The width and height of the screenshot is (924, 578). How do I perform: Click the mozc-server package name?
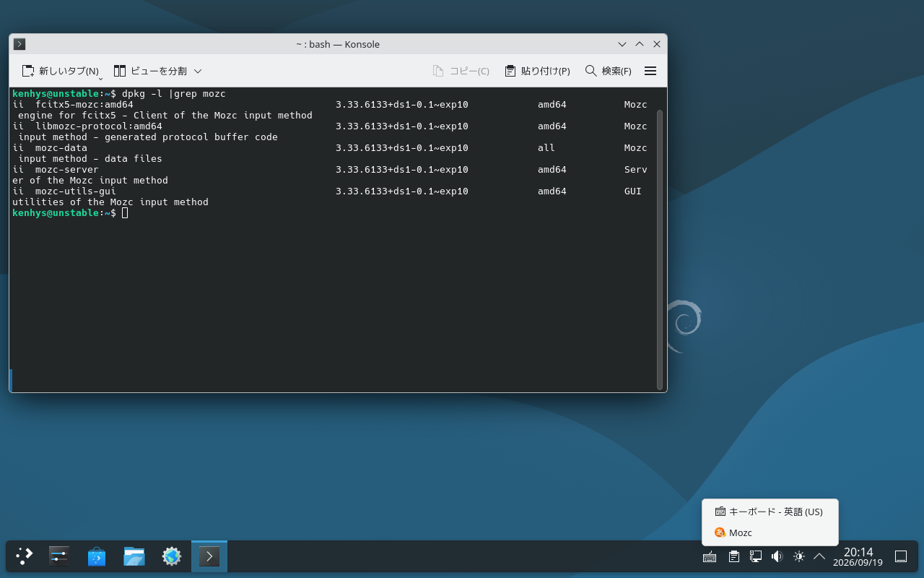[x=67, y=169]
